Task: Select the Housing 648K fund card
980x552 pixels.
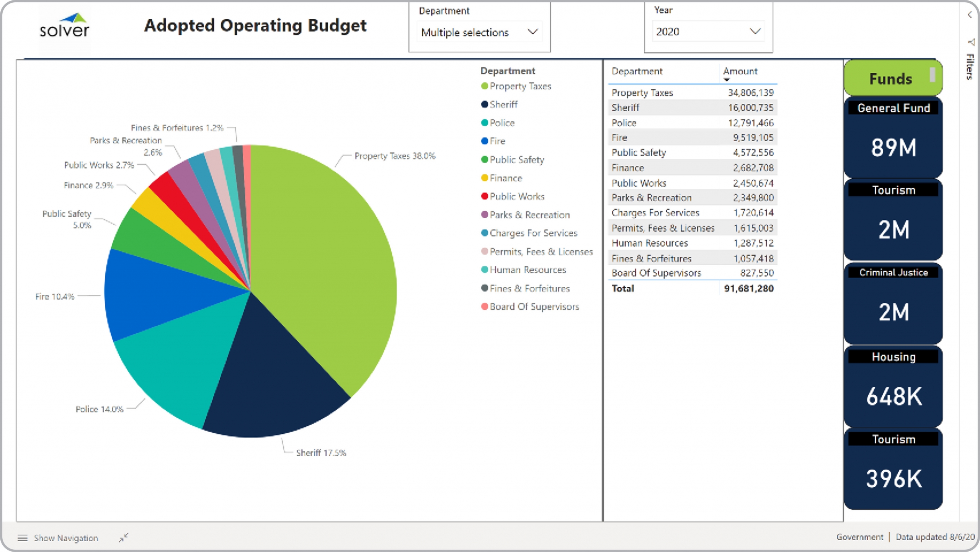Action: [893, 387]
